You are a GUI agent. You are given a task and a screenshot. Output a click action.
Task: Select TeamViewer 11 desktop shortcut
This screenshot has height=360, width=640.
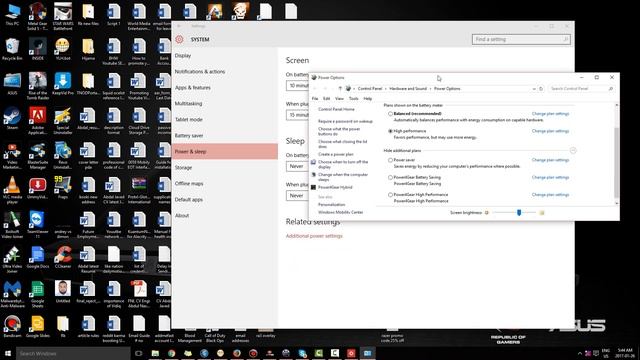point(38,225)
